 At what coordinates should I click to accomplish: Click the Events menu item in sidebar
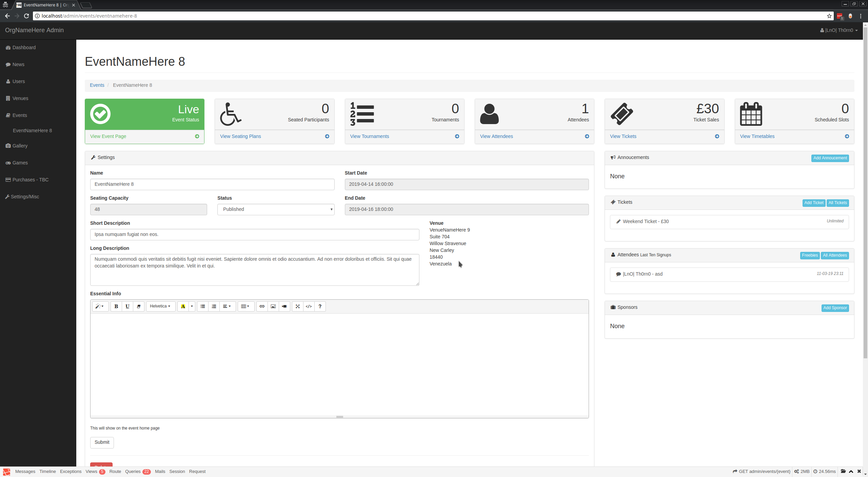coord(19,115)
